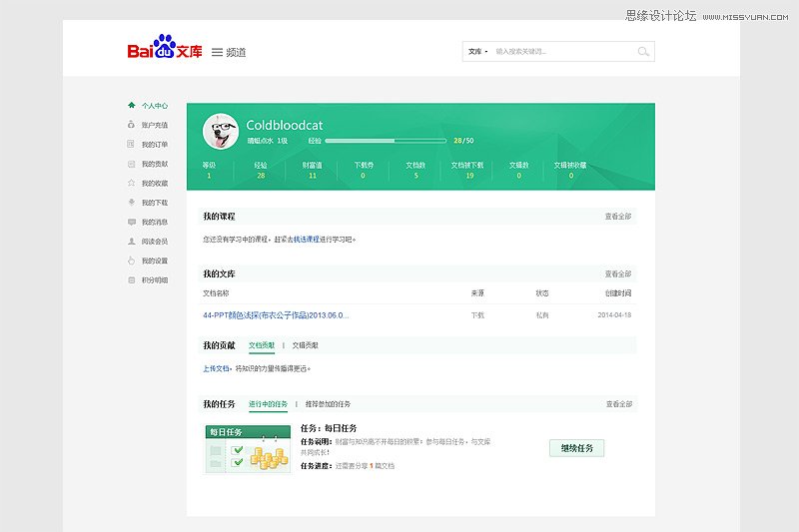Screen dimensions: 799x532
Task: Click the magnifier search icon
Action: (x=643, y=52)
